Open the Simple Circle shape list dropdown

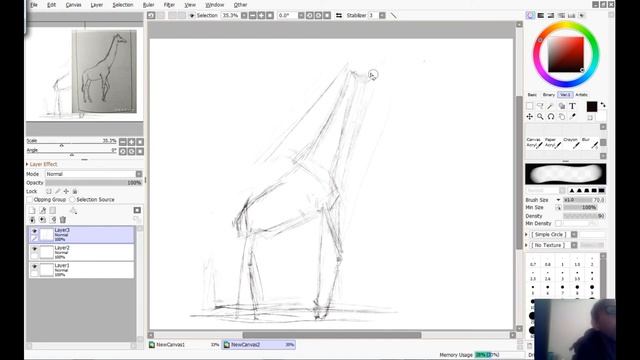(x=574, y=235)
